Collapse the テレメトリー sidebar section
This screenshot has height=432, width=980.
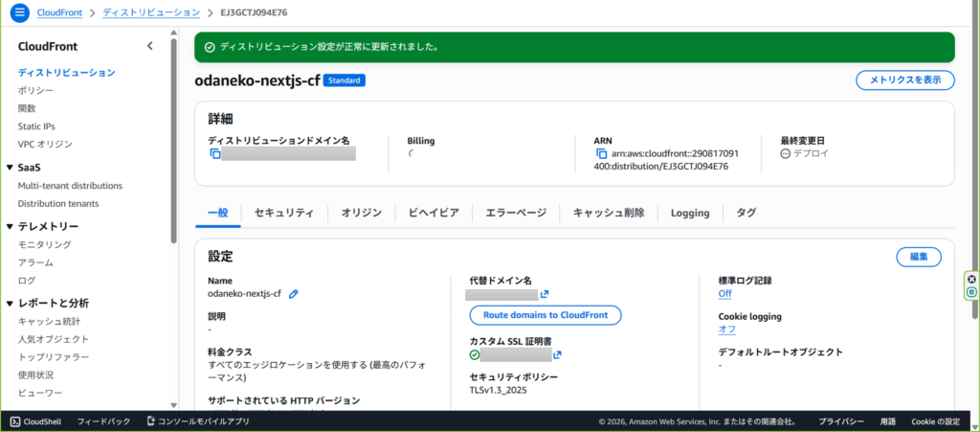click(x=10, y=227)
